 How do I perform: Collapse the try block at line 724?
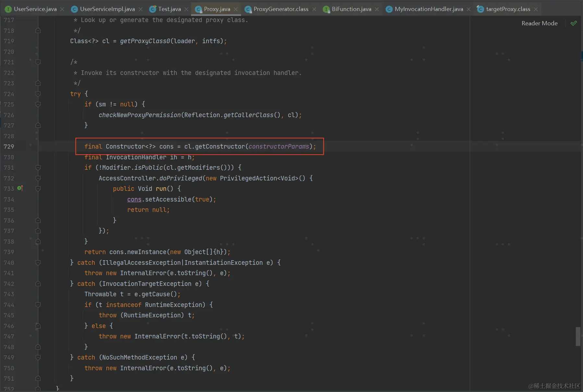tap(38, 94)
